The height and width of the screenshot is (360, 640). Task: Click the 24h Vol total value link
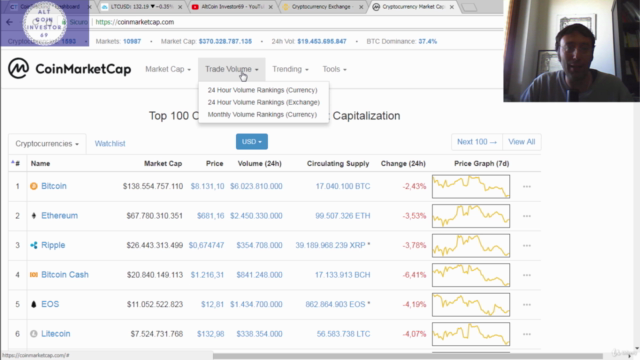pos(322,41)
